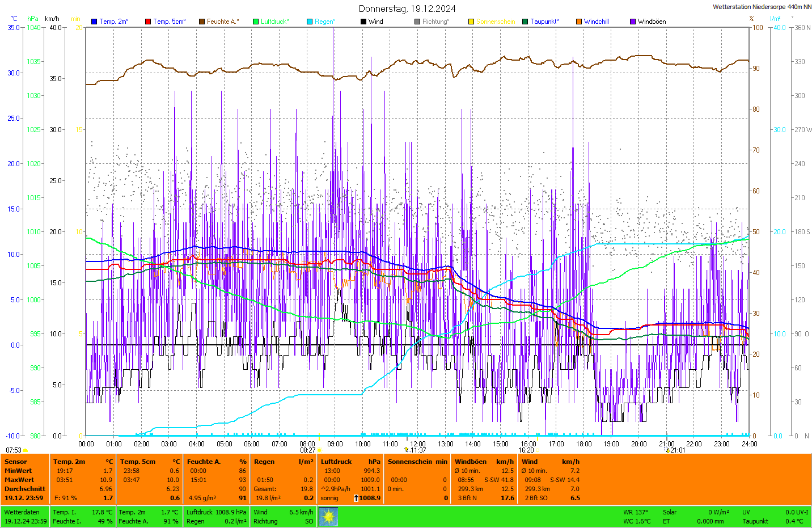The image size is (812, 528).
Task: Click the yellow Sonnenschein legend swatch
Action: coord(471,22)
